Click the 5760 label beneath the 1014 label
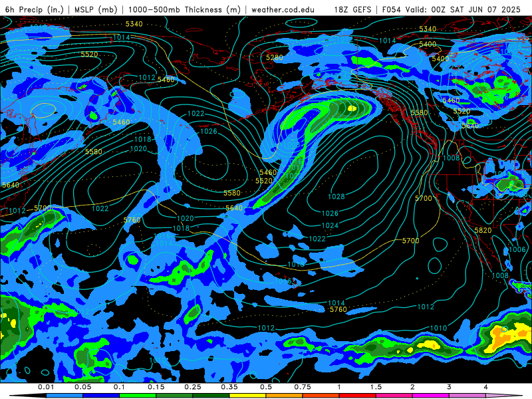Image resolution: width=532 pixels, height=399 pixels. coord(338,309)
